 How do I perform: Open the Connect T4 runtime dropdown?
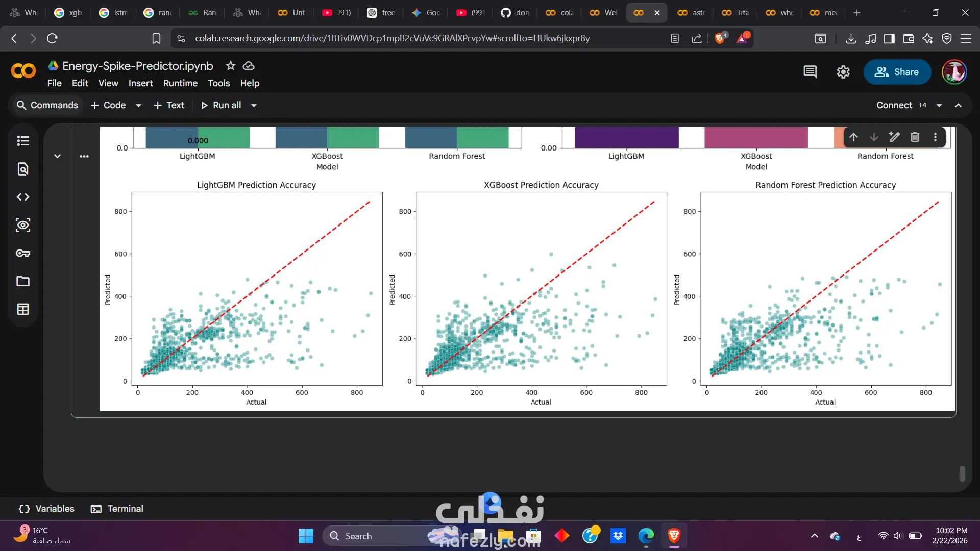939,105
